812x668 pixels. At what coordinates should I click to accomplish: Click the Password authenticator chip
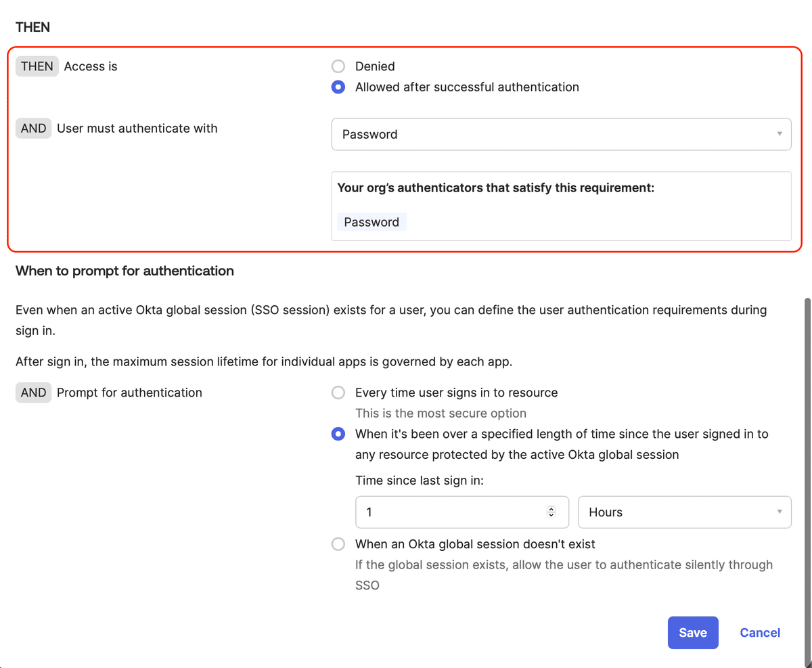coord(371,221)
